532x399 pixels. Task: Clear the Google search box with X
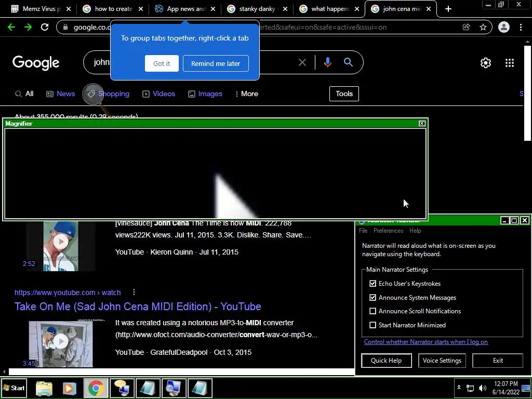302,62
